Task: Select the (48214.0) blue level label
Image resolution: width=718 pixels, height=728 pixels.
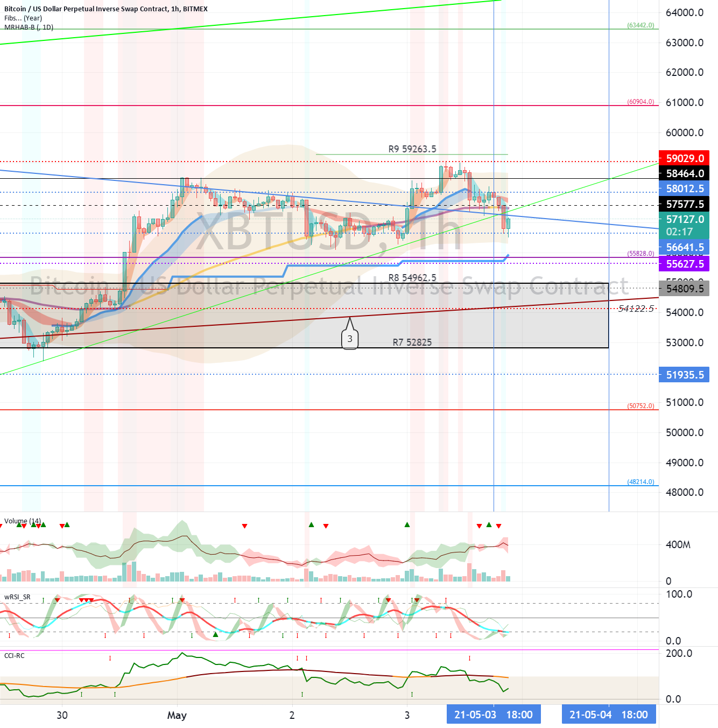Action: click(640, 482)
